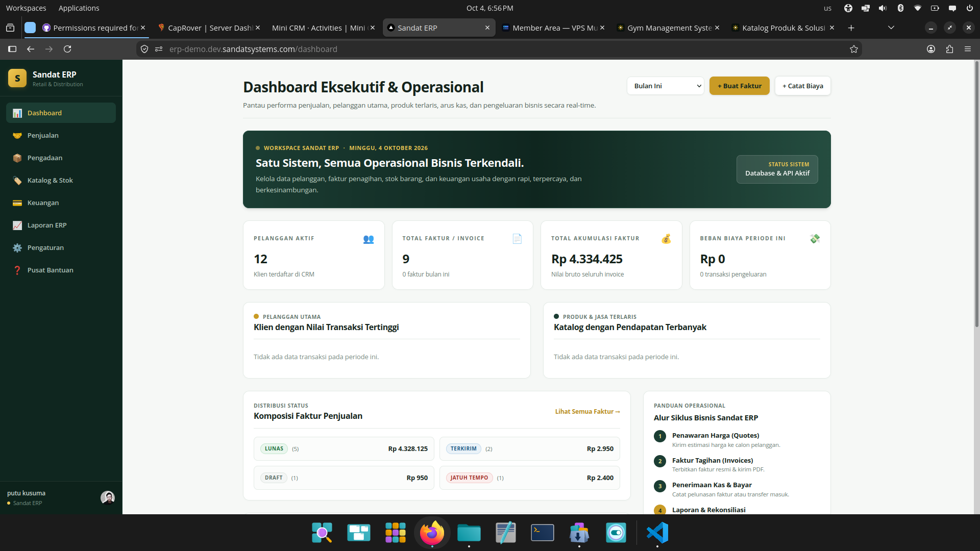
Task: Launch Visual Studio Code from the dock
Action: click(657, 533)
